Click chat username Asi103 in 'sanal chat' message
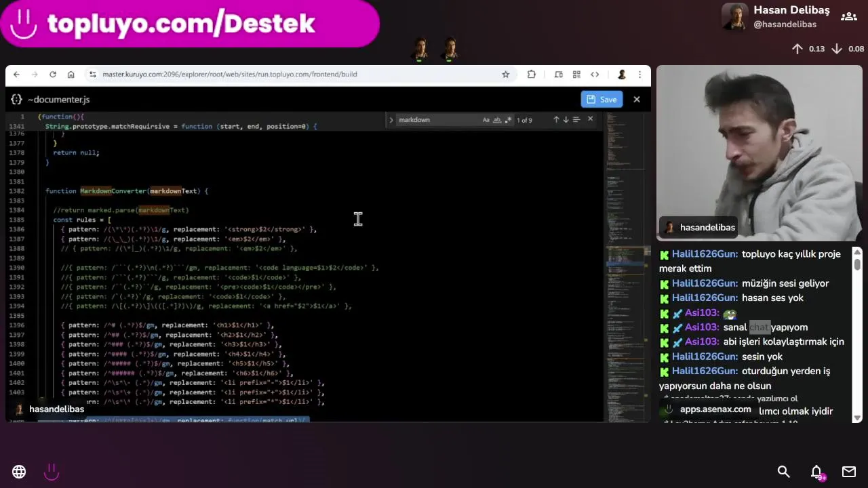 (x=702, y=327)
